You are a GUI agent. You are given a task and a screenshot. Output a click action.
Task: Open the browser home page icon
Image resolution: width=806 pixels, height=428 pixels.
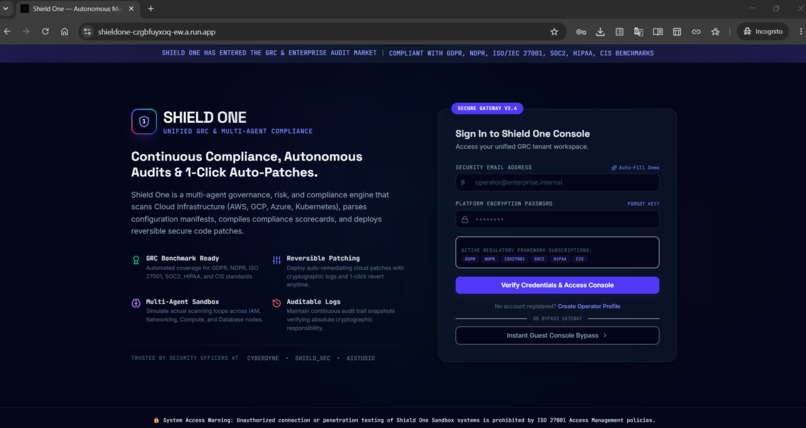(x=64, y=32)
